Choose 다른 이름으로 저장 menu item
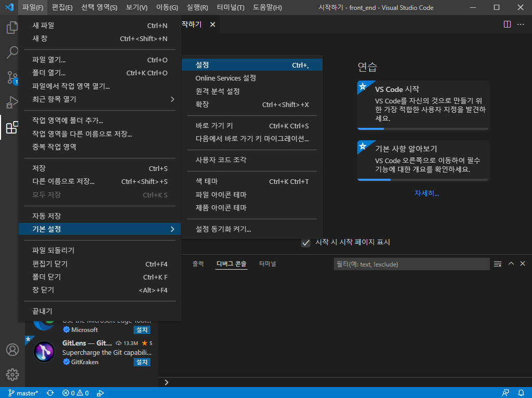The height and width of the screenshot is (398, 532). (99, 182)
